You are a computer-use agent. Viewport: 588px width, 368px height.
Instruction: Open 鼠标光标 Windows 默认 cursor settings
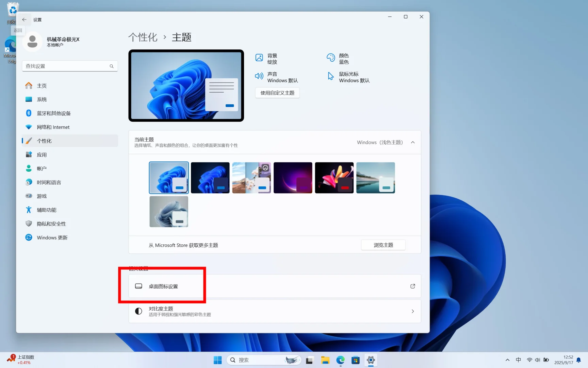click(354, 77)
